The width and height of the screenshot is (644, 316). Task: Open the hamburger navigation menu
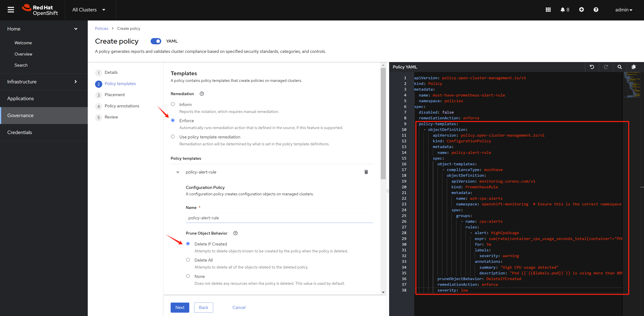pos(11,10)
